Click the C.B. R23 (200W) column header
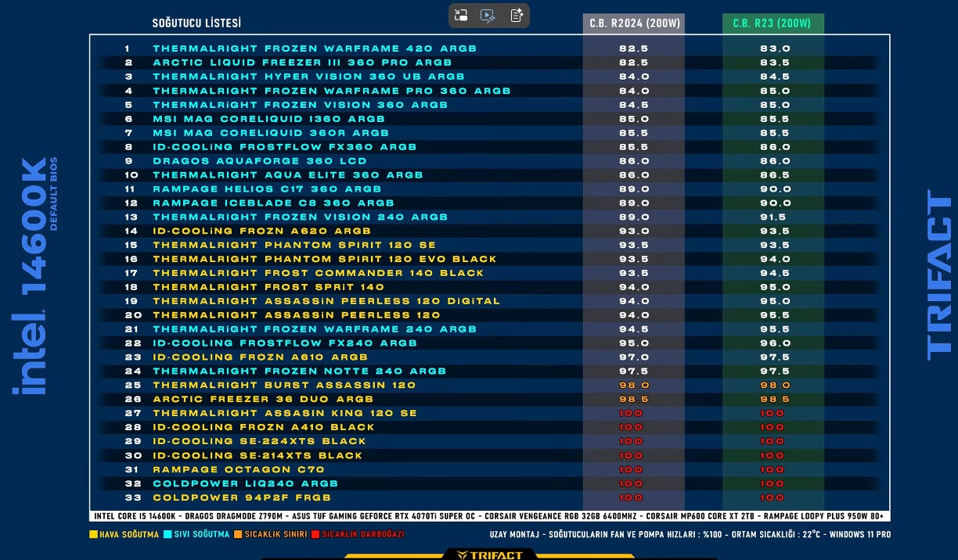 tap(772, 23)
